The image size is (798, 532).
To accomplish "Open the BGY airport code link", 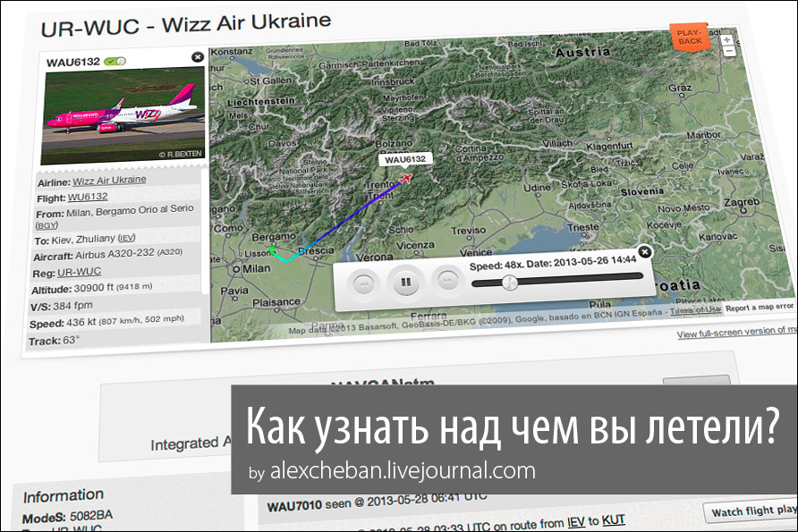I will coord(47,225).
